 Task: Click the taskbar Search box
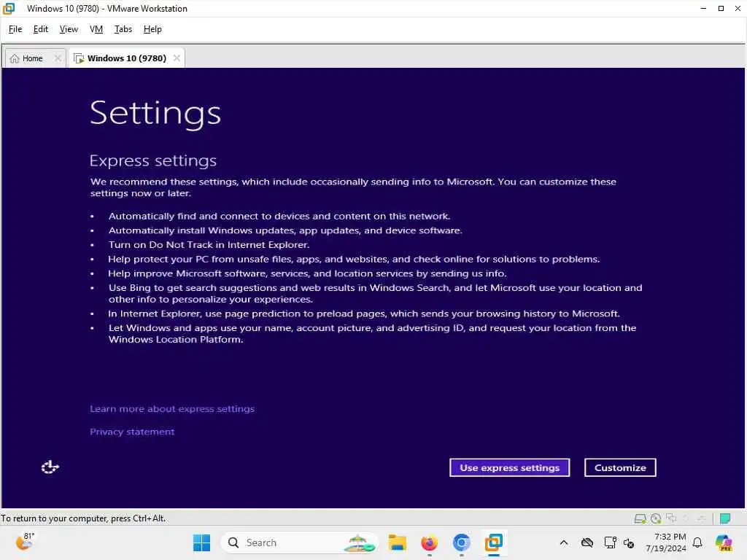[299, 542]
